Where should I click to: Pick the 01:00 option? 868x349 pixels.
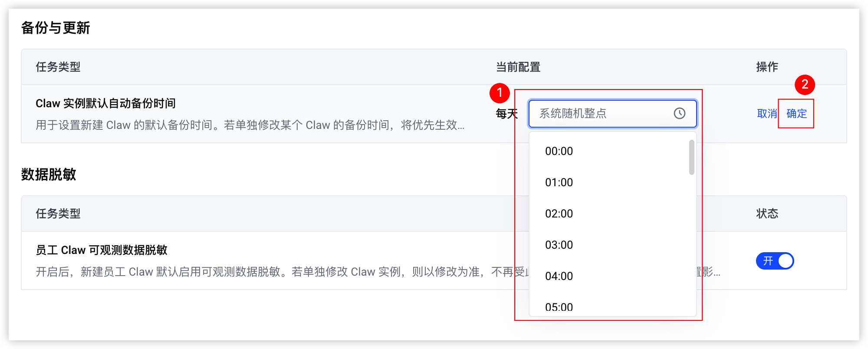coord(559,182)
